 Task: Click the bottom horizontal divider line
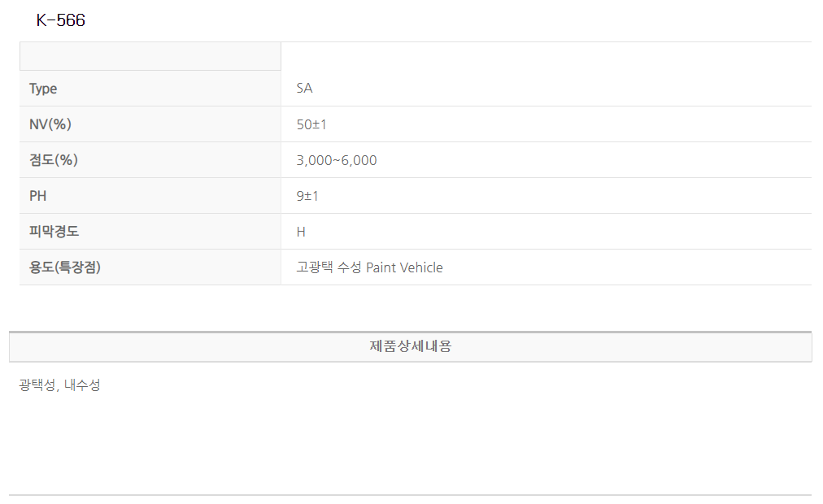click(411, 494)
